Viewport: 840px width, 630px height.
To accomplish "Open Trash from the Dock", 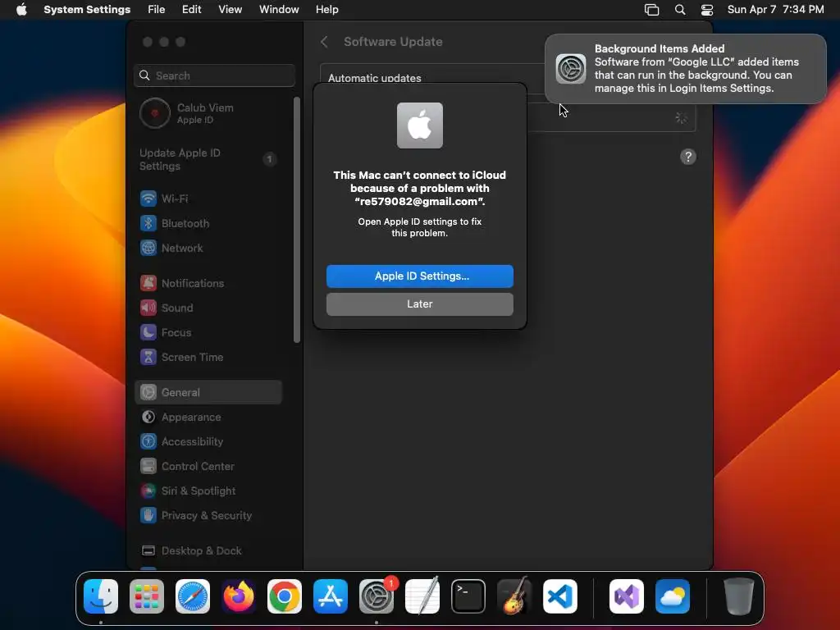I will (x=739, y=596).
